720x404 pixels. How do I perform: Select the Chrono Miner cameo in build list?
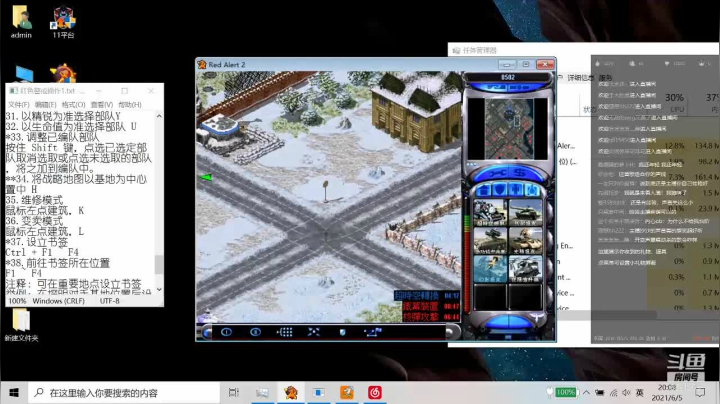[490, 213]
